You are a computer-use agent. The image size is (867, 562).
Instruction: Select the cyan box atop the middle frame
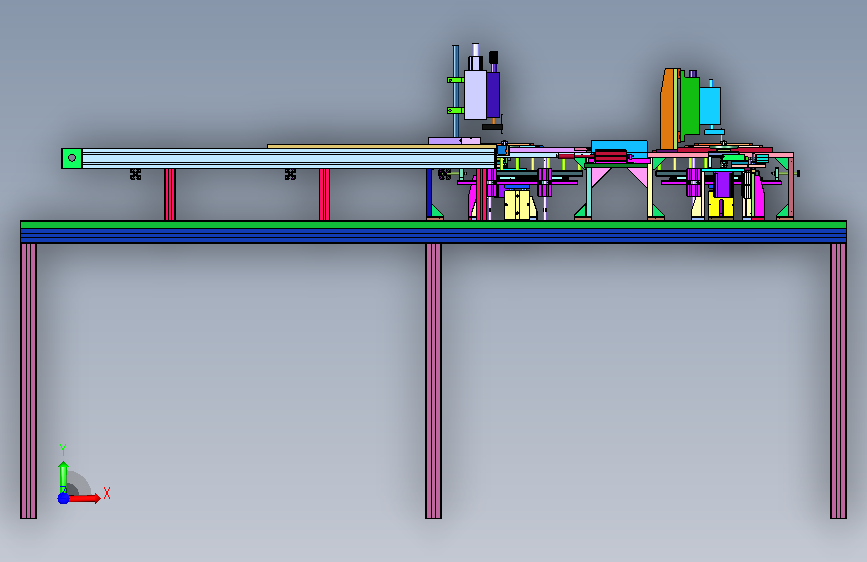[x=619, y=147]
